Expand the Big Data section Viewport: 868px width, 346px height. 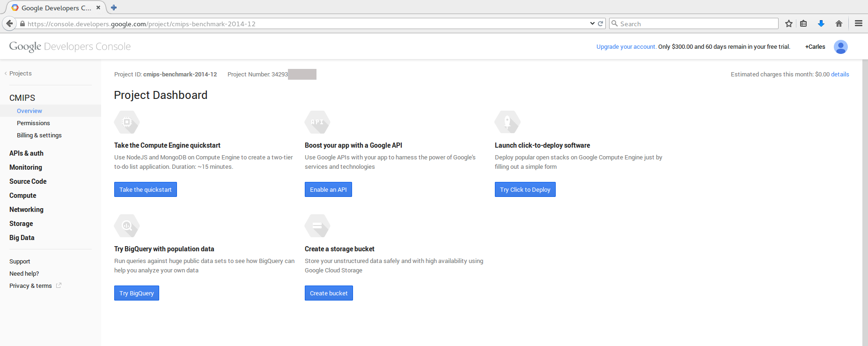pyautogui.click(x=22, y=238)
